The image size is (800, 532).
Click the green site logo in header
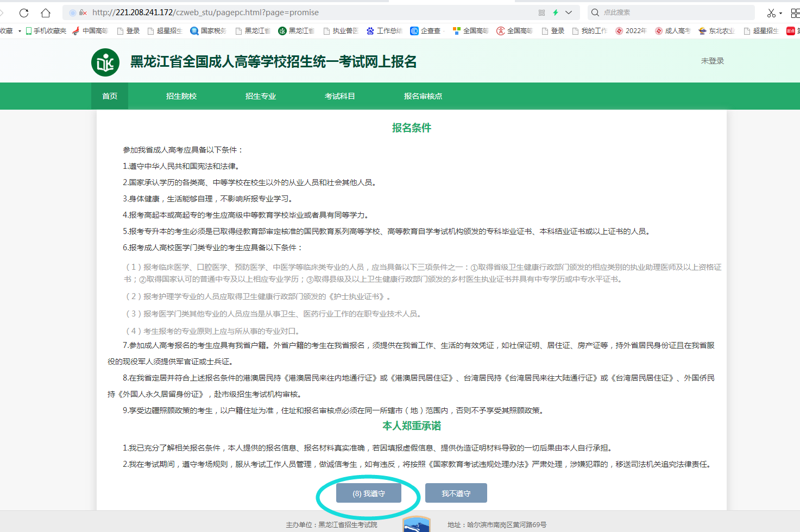(x=105, y=62)
